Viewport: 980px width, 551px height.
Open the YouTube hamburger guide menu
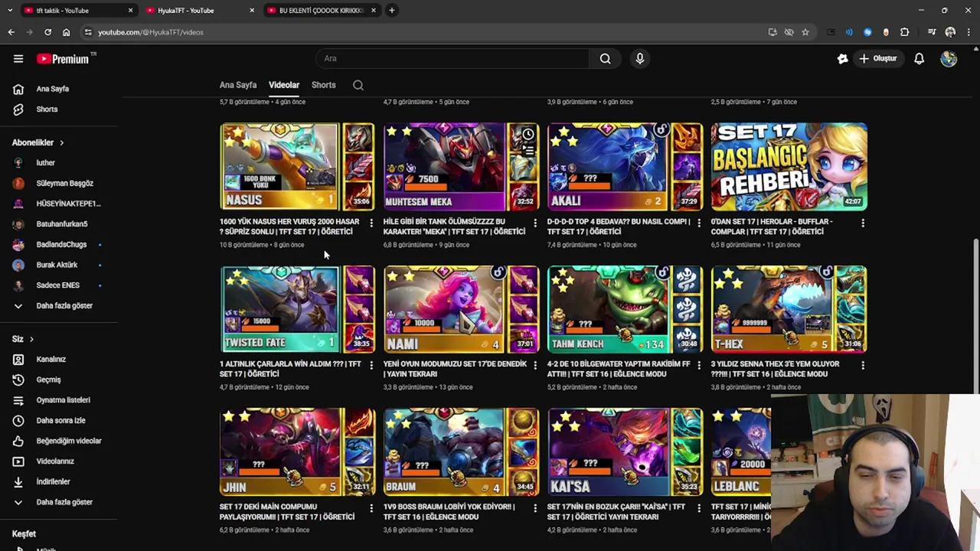[18, 58]
